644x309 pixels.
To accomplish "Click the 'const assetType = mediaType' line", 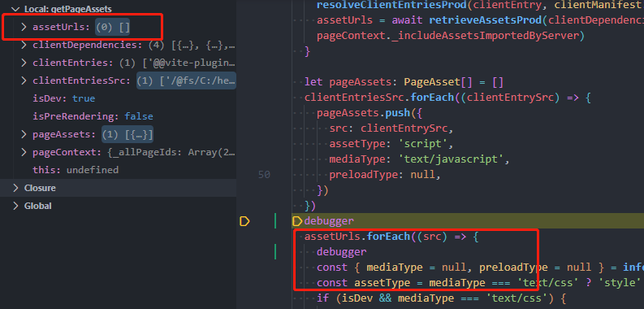I will (x=479, y=283).
